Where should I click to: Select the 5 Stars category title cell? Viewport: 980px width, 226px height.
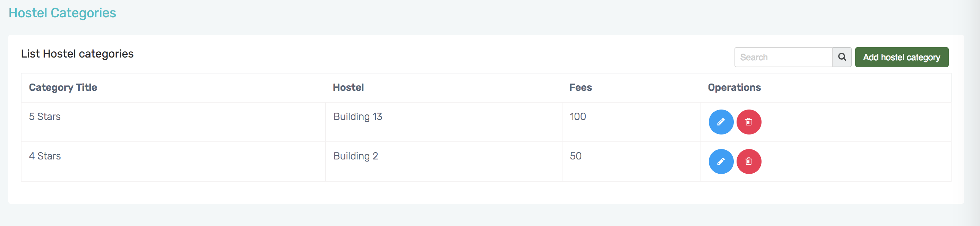(45, 116)
